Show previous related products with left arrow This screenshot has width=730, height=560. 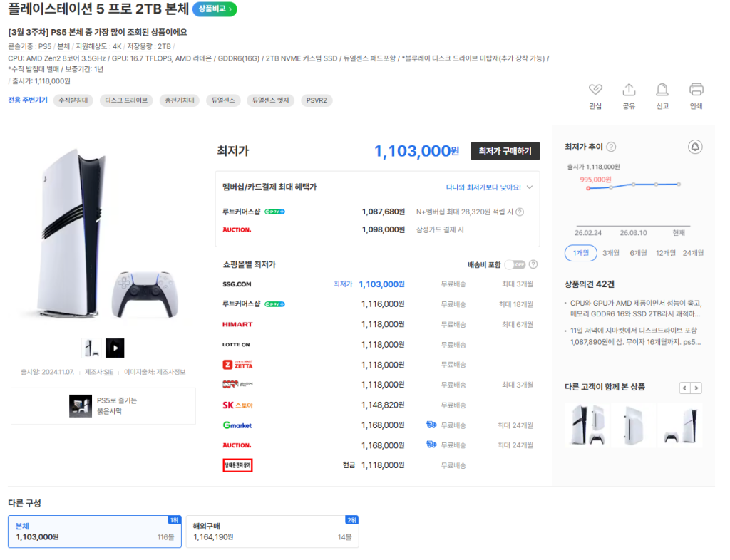pyautogui.click(x=684, y=388)
